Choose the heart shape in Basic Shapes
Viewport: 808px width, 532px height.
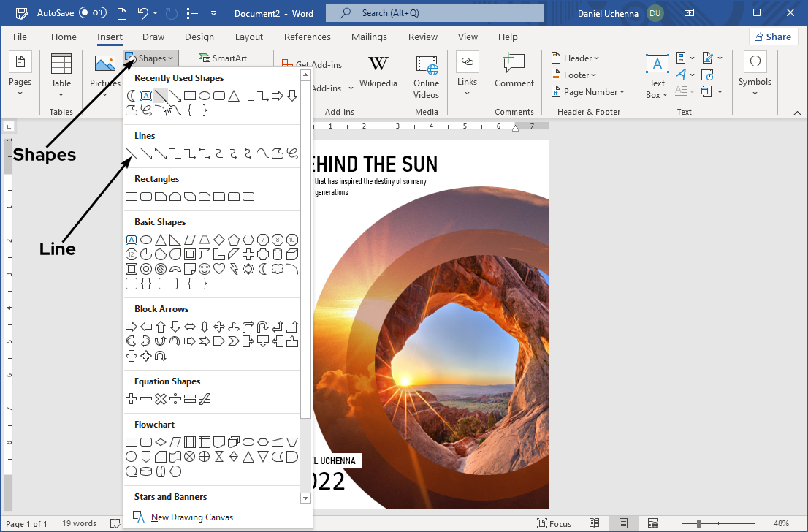(219, 269)
